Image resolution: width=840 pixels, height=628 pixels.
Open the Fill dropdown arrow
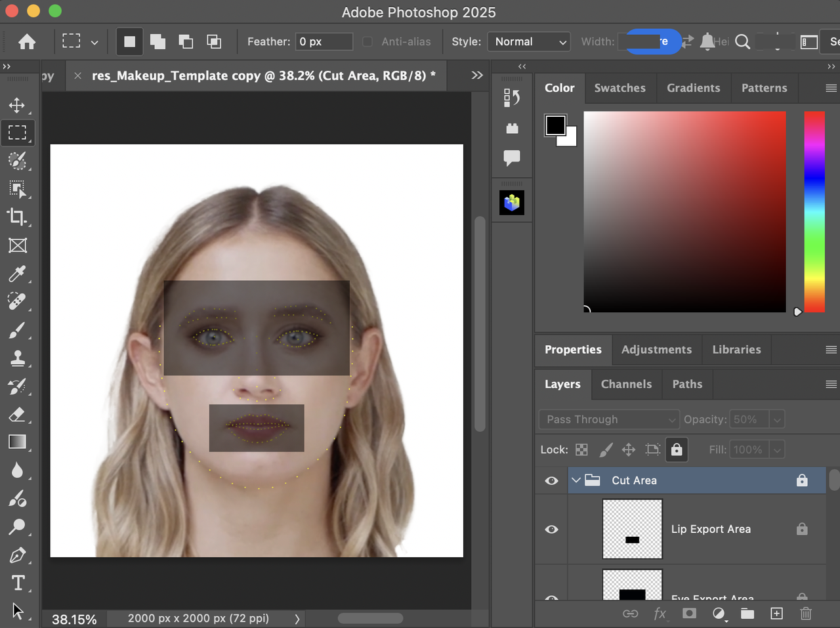pyautogui.click(x=777, y=450)
